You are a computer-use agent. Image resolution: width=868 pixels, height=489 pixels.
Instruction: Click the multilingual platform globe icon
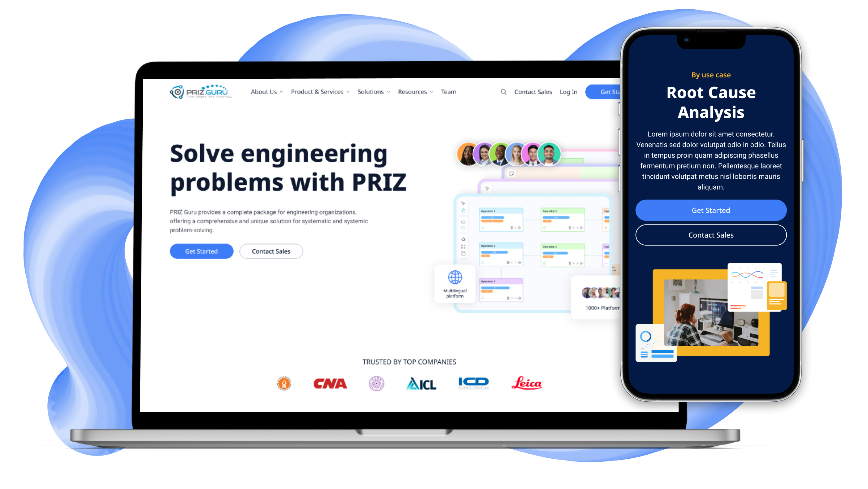455,278
